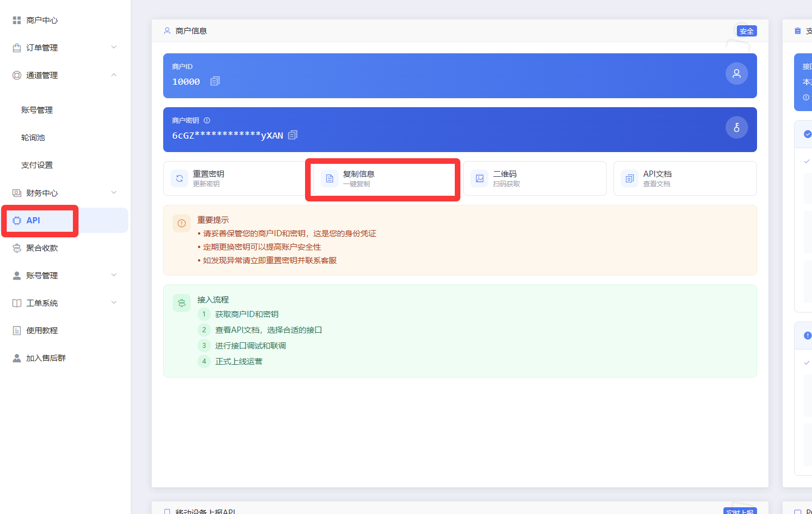Screen dimensions: 812x514
Task: Copy the merchant secret key icon
Action: click(x=293, y=135)
